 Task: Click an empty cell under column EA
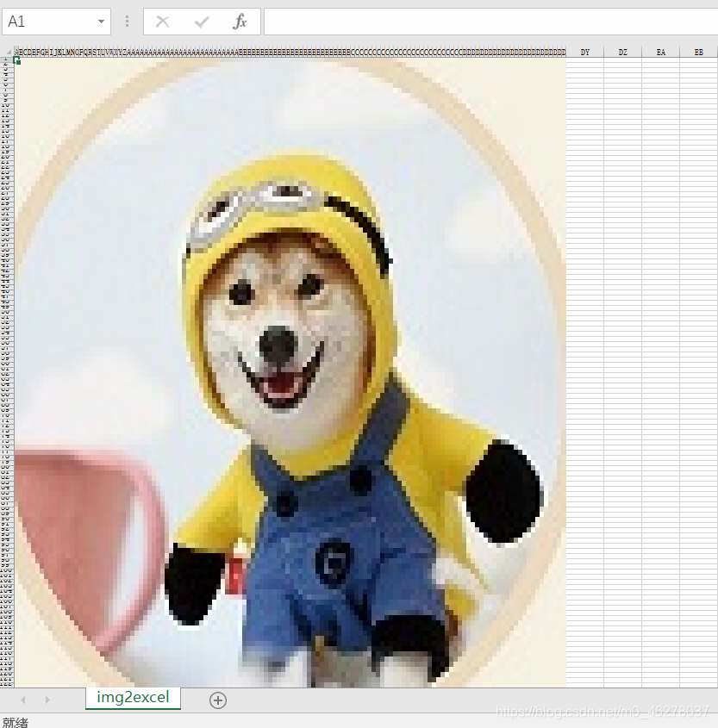(x=661, y=258)
